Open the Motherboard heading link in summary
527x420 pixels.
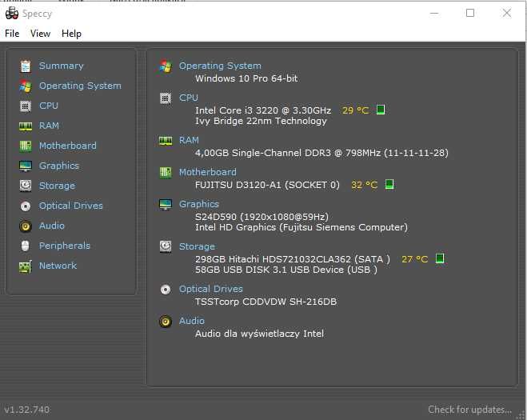pos(207,172)
